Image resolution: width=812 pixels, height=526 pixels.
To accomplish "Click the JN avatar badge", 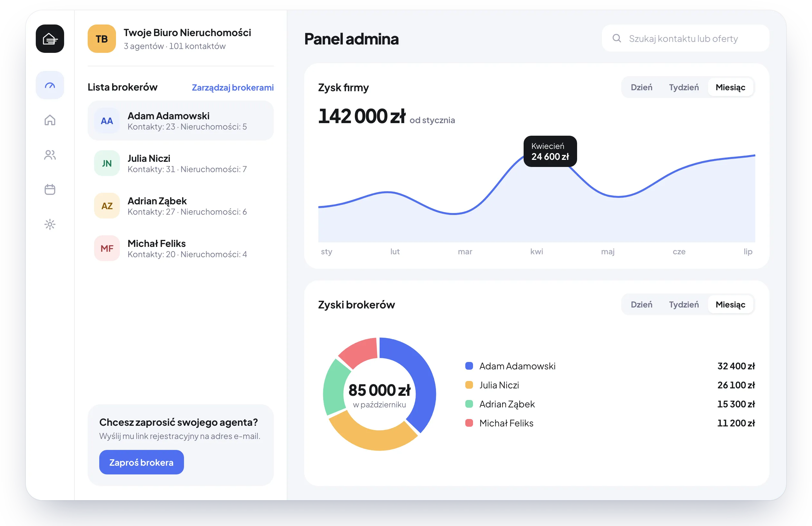I will point(107,163).
